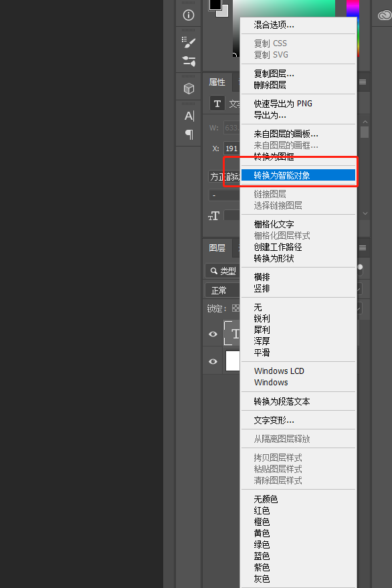Hide the text layer via eye icon

click(213, 334)
